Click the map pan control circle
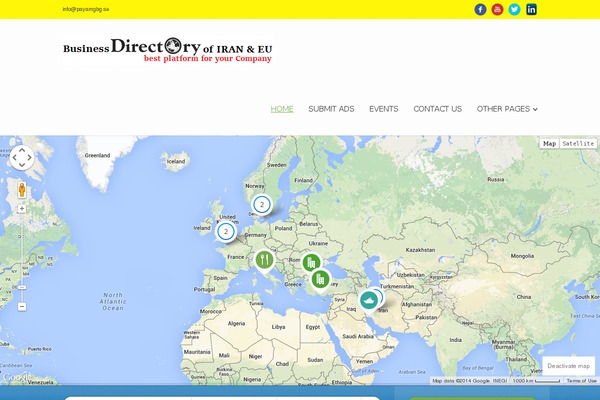 point(22,157)
